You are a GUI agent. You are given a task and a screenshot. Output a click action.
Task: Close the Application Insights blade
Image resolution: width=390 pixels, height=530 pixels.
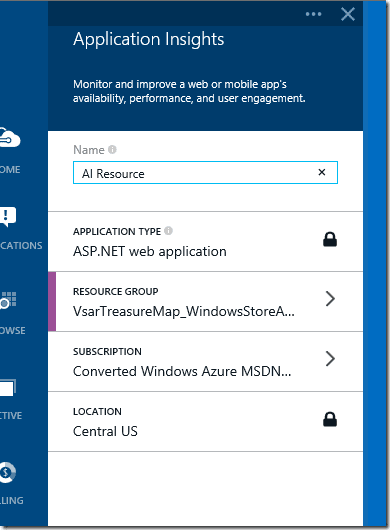pos(348,14)
